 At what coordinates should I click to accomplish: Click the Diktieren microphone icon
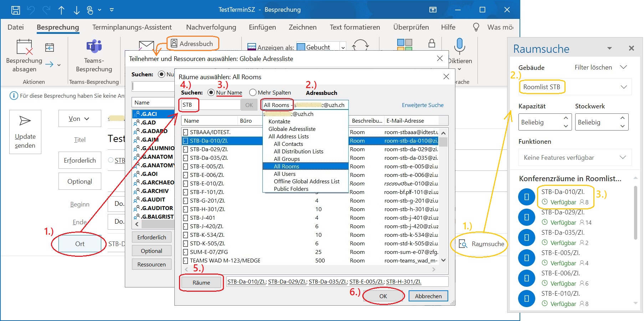coord(459,46)
